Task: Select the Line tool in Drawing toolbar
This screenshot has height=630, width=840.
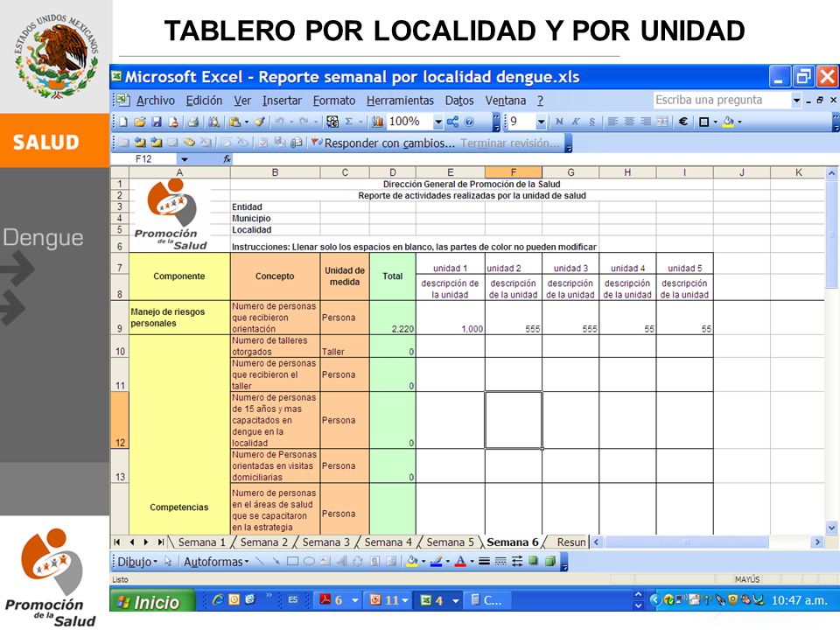Action: point(260,562)
